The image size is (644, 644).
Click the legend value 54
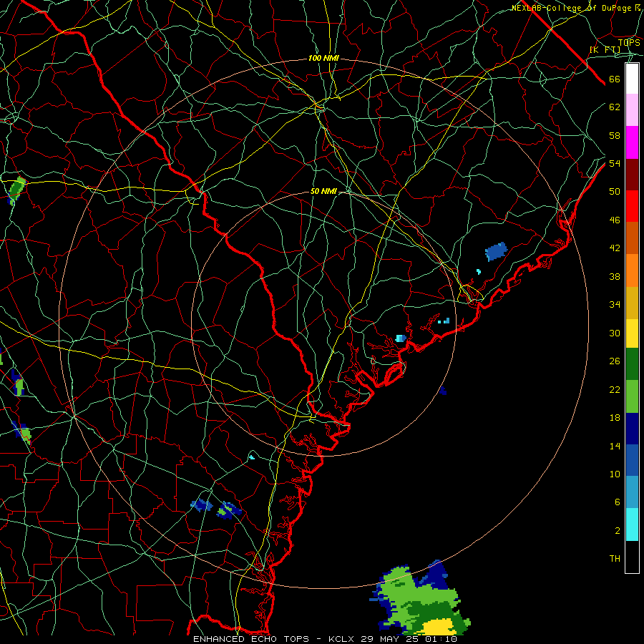pos(615,163)
